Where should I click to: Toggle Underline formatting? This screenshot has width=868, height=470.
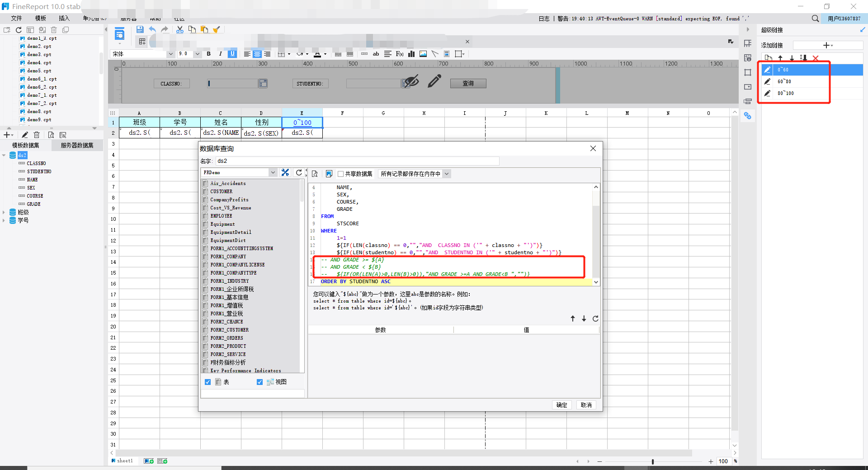click(232, 53)
